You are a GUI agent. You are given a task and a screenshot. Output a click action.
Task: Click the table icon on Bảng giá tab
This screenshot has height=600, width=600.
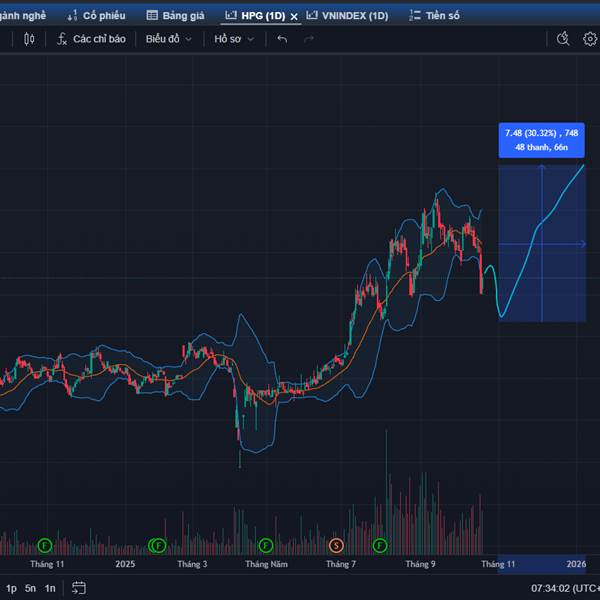pyautogui.click(x=152, y=15)
